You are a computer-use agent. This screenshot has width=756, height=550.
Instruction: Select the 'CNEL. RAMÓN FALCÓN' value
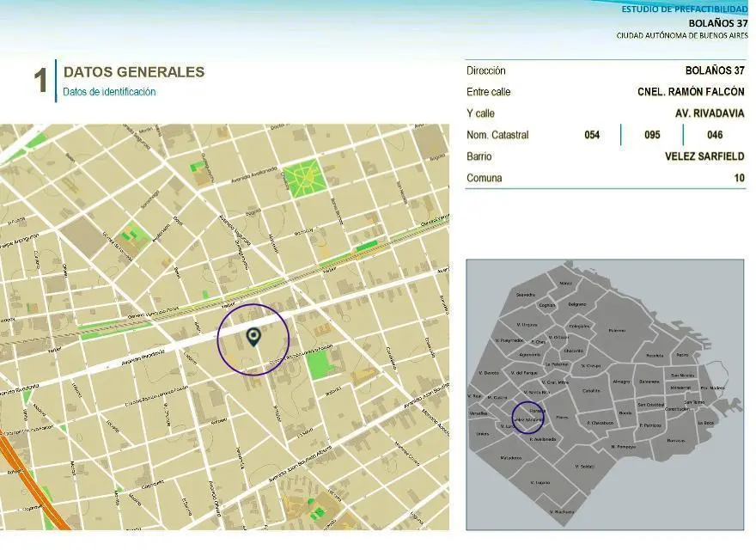click(691, 92)
